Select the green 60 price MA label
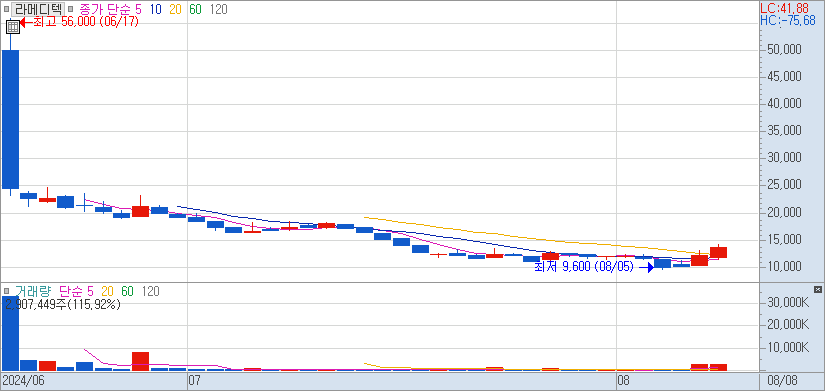This screenshot has width=825, height=391. tap(195, 9)
